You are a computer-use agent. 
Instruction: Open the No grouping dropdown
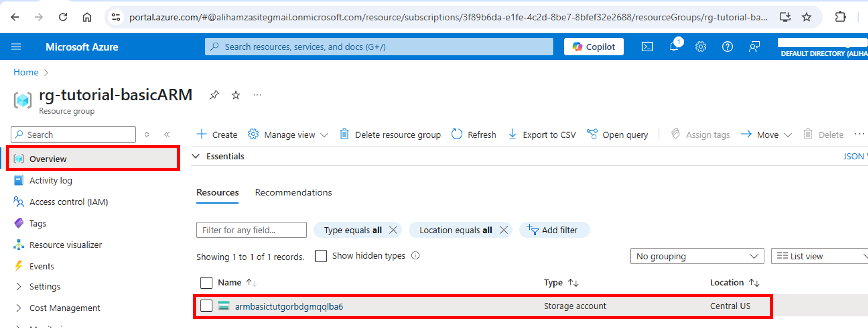[697, 256]
